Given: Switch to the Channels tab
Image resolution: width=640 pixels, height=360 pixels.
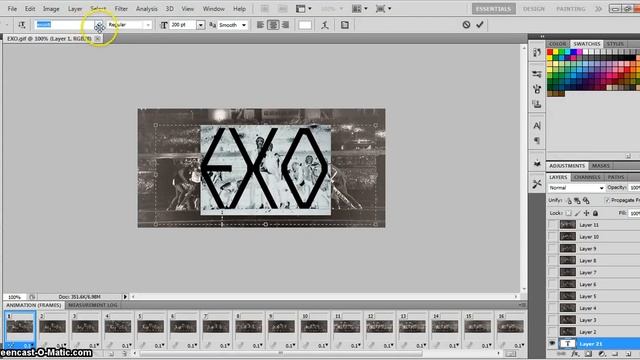Looking at the screenshot, I should [x=587, y=177].
